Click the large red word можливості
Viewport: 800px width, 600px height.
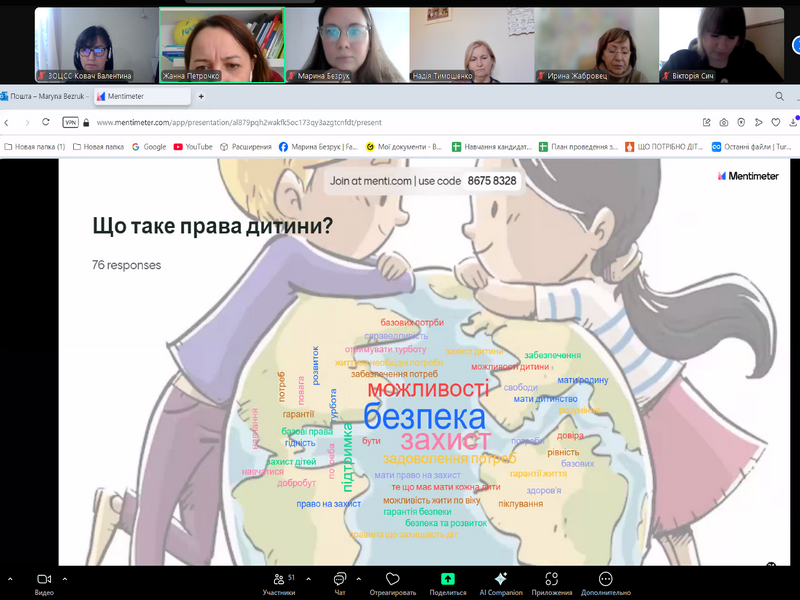tap(428, 389)
